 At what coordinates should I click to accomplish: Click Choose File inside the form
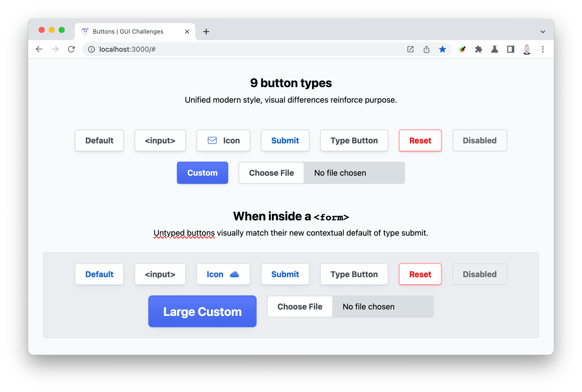[x=300, y=306]
